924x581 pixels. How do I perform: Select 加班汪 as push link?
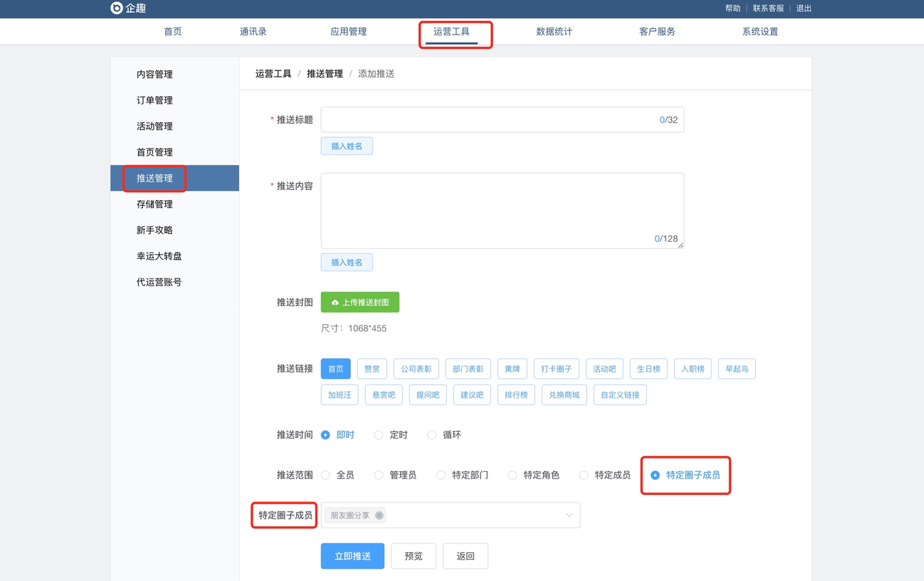click(x=339, y=395)
